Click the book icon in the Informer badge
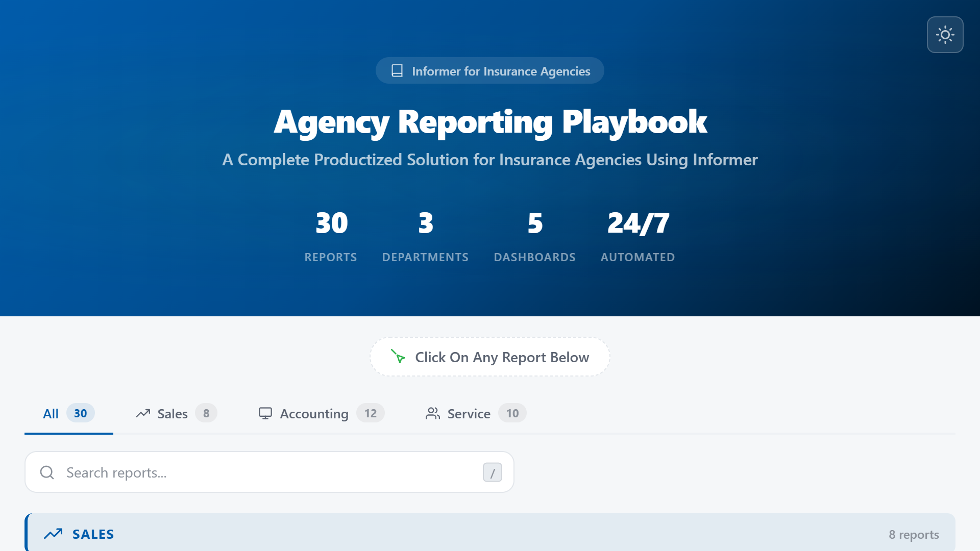Image resolution: width=980 pixels, height=551 pixels. pyautogui.click(x=397, y=70)
